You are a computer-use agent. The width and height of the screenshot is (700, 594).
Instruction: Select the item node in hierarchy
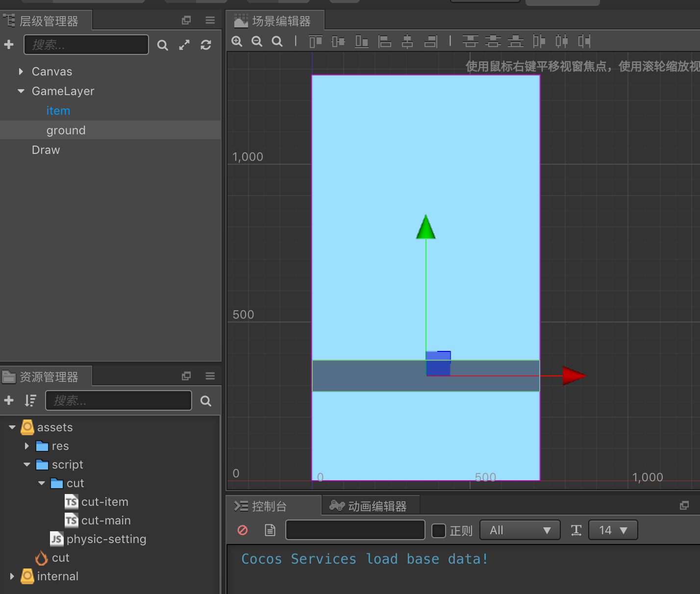(x=58, y=111)
